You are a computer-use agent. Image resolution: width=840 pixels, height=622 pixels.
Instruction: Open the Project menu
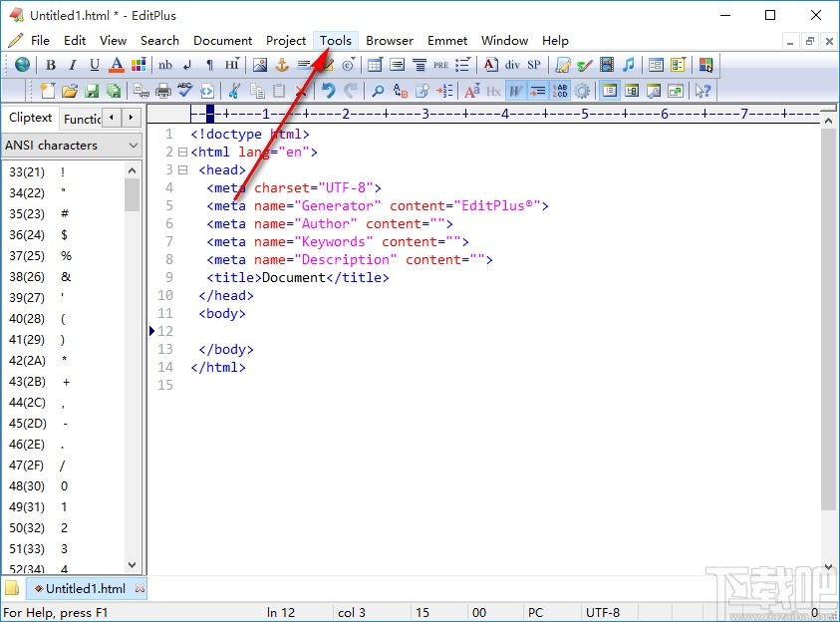pyautogui.click(x=286, y=41)
